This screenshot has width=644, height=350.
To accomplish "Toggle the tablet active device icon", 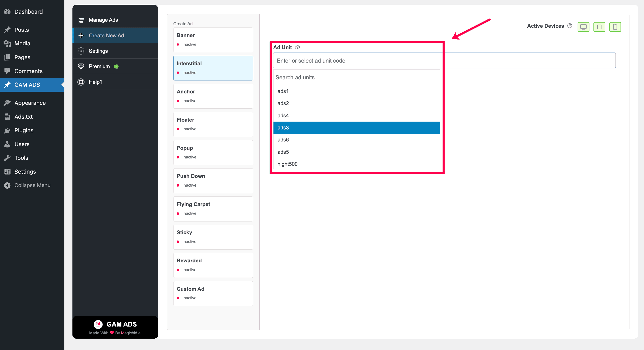I will point(599,27).
